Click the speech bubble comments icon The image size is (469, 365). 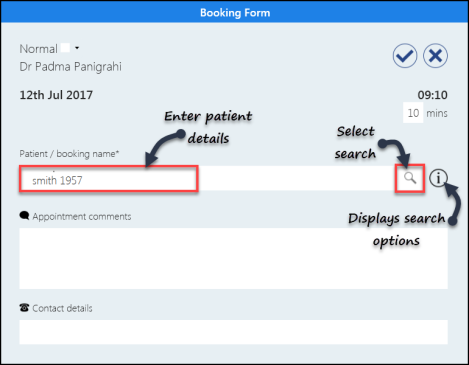pyautogui.click(x=24, y=216)
